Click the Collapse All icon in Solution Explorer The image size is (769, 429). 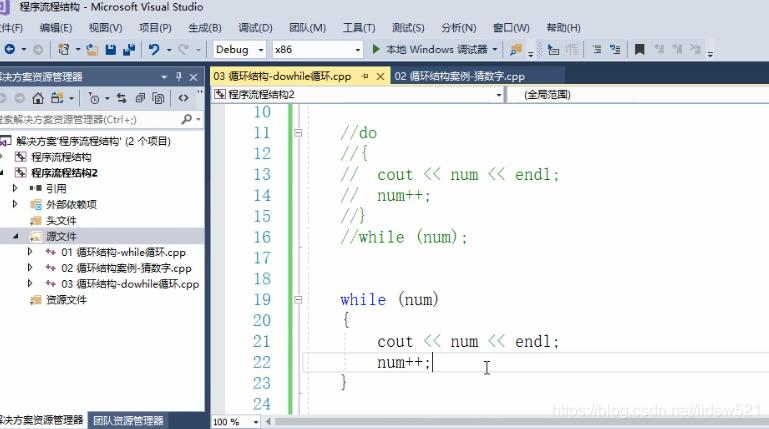click(x=140, y=98)
